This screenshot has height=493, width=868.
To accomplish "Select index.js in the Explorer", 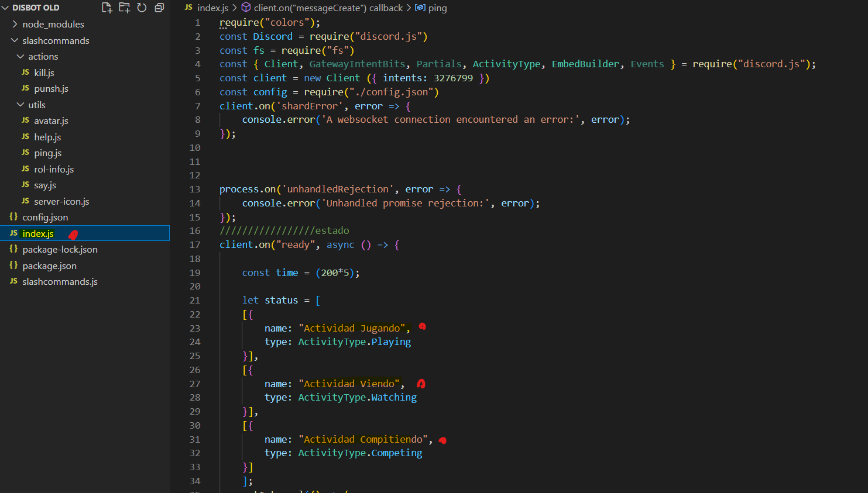I will [x=38, y=233].
